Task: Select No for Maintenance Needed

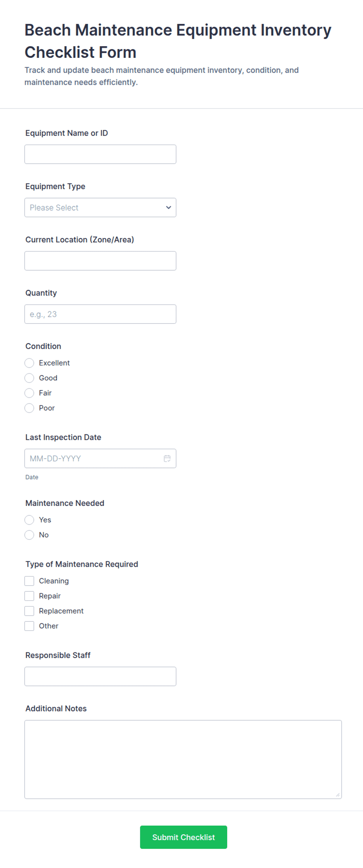Action: point(29,535)
